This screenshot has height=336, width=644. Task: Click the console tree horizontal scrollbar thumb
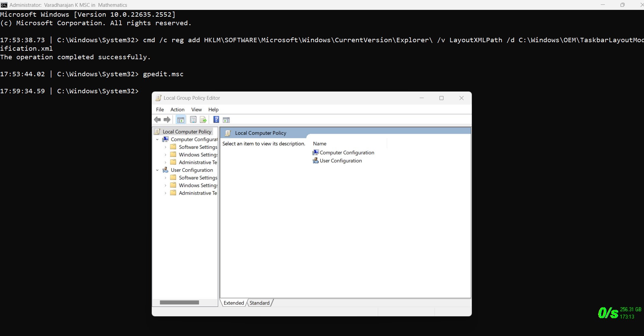pyautogui.click(x=179, y=302)
